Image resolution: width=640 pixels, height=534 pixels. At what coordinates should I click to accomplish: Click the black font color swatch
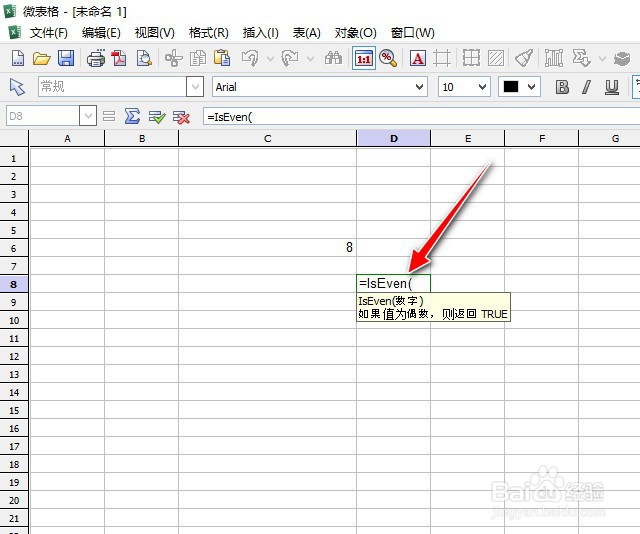pyautogui.click(x=511, y=87)
